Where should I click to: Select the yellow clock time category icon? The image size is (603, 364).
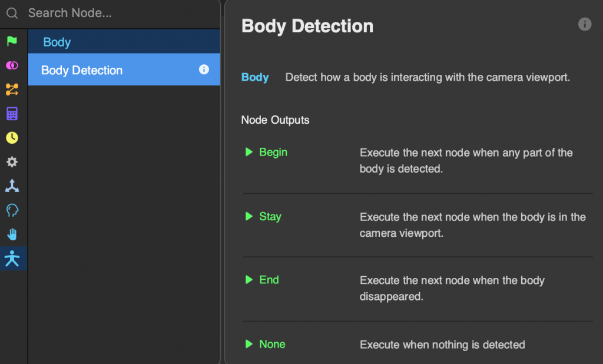click(12, 138)
